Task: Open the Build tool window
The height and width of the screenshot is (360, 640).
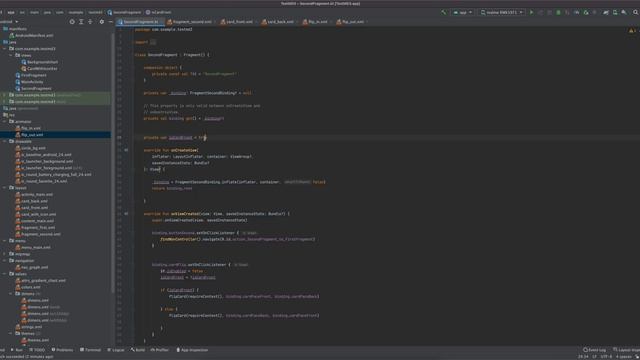Action: [x=138, y=350]
